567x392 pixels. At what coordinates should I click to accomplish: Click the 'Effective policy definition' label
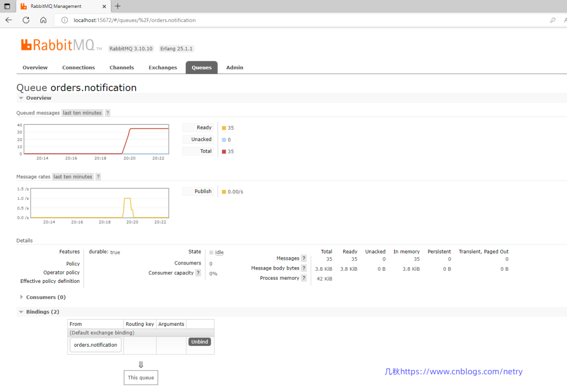tap(50, 281)
